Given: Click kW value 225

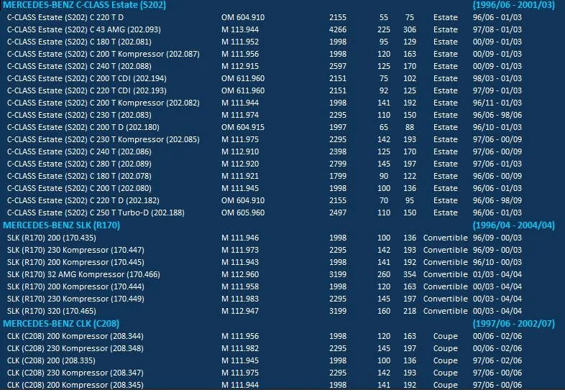Looking at the screenshot, I should pos(384,29).
